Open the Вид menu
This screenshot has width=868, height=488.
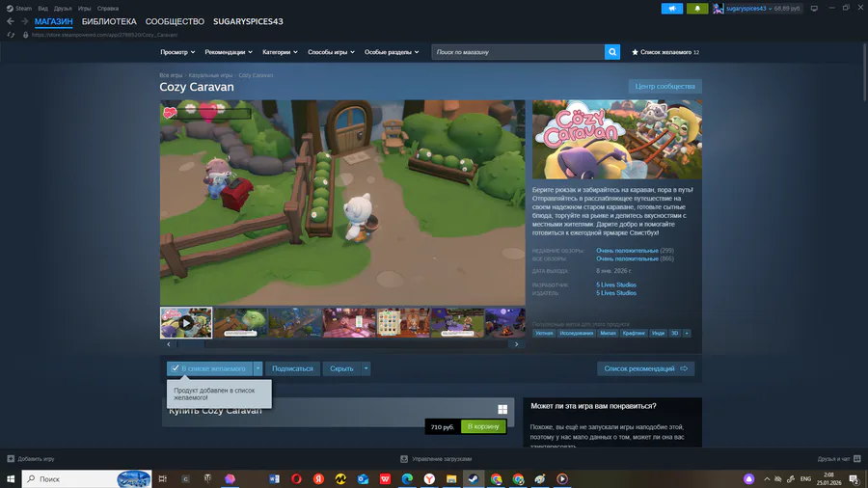coord(42,9)
